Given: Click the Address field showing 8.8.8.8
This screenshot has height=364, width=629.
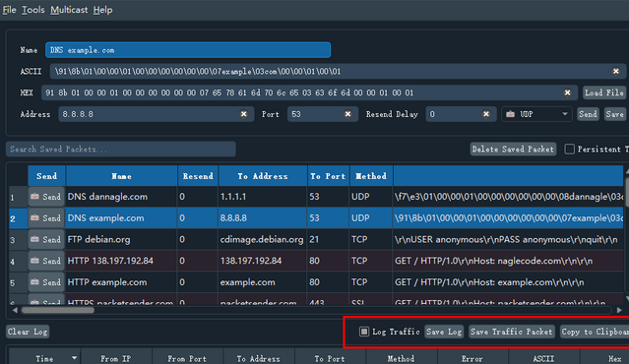Looking at the screenshot, I should coord(157,114).
